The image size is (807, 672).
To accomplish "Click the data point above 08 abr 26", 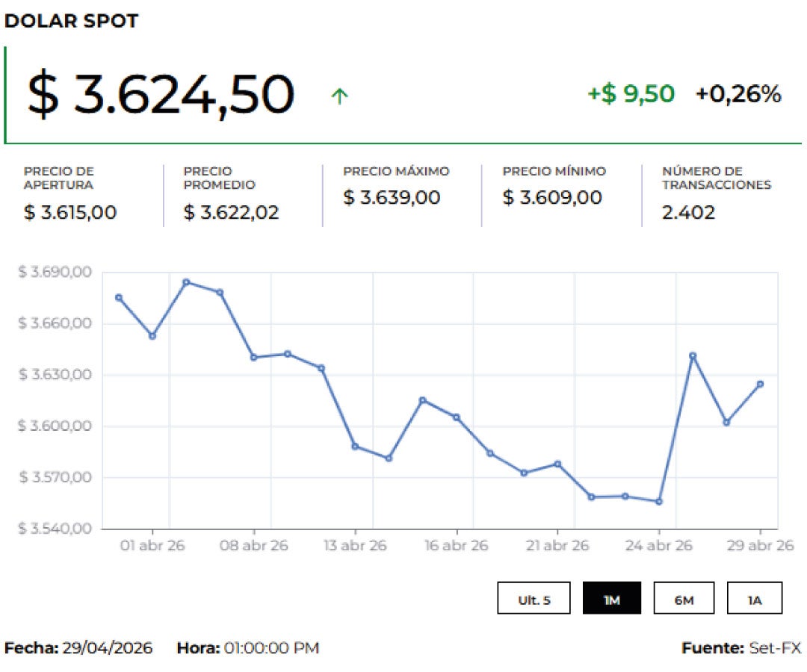I will tap(253, 358).
